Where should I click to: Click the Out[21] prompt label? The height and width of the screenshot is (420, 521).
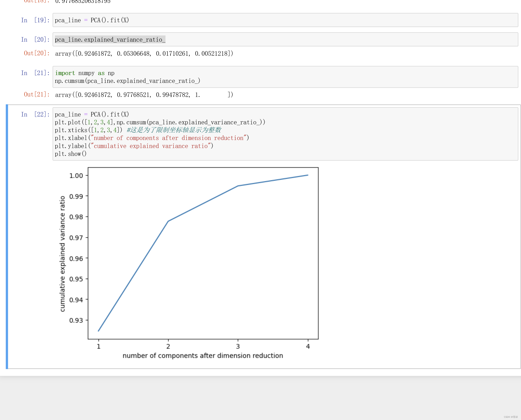37,94
